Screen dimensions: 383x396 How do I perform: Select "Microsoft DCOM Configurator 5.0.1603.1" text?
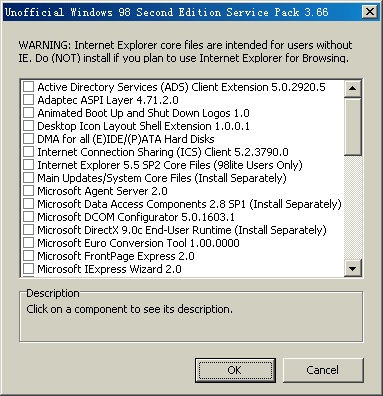(136, 217)
